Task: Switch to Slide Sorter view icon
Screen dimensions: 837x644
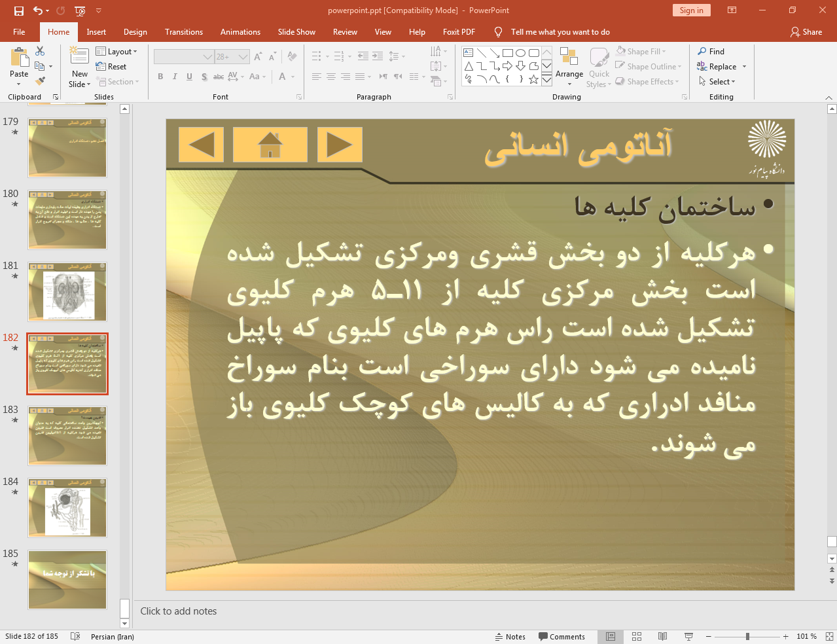Action: pos(637,637)
